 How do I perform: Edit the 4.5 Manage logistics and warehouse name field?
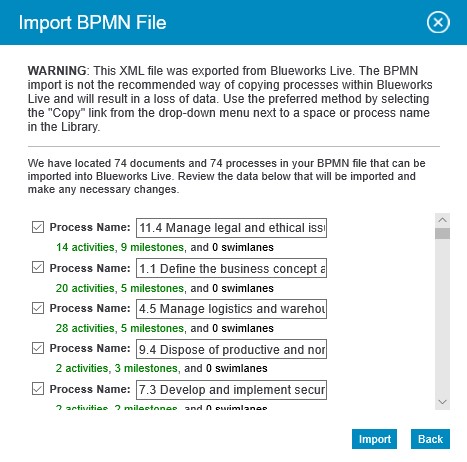(x=231, y=309)
